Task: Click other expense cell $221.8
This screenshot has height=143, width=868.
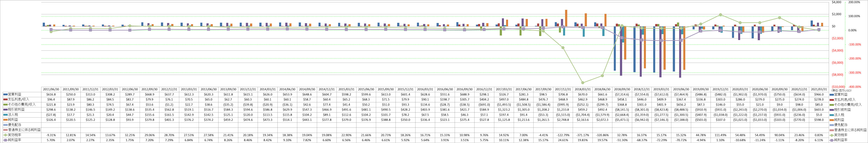Action: click(x=51, y=105)
